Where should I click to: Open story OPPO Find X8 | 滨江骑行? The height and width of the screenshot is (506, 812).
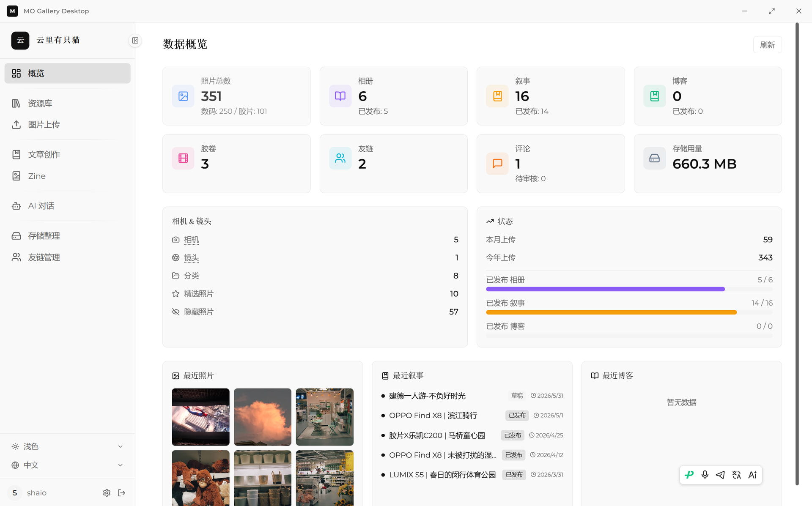point(433,416)
